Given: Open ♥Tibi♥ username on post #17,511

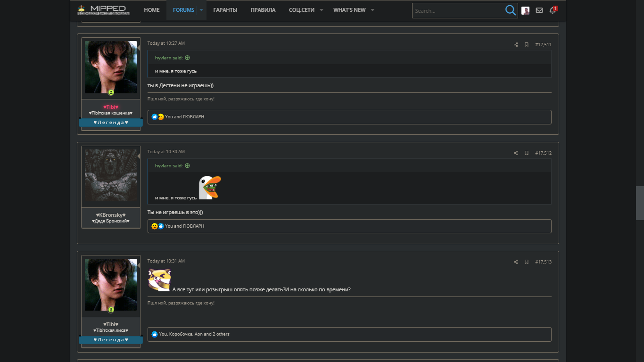Looking at the screenshot, I should coord(111,107).
